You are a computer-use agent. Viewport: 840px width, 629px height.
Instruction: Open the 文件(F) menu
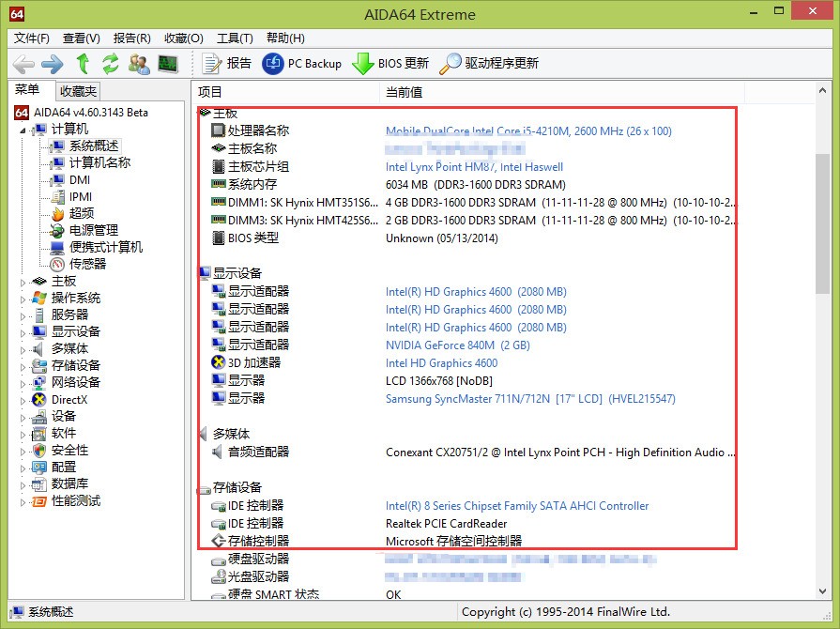[x=32, y=38]
